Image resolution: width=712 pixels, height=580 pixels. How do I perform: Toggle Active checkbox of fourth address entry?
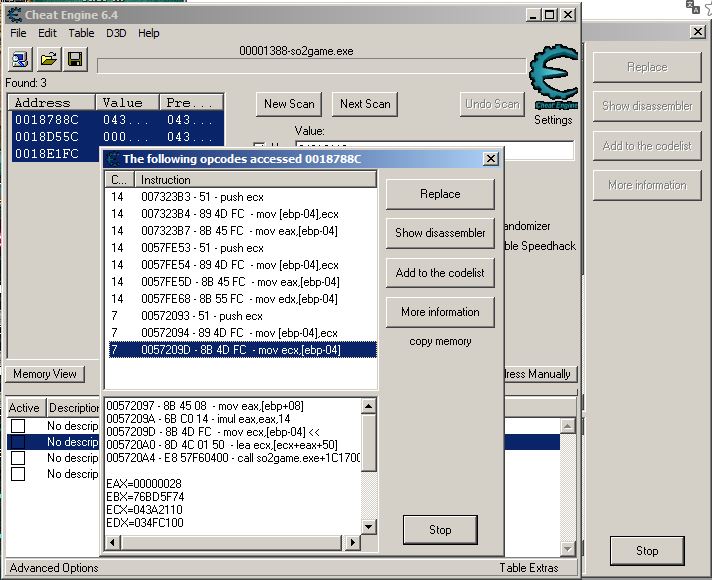pos(18,473)
